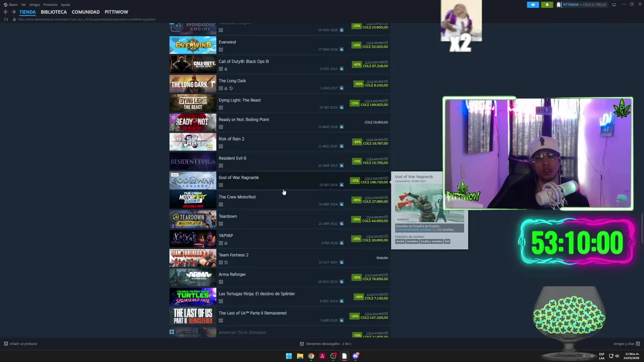The width and height of the screenshot is (644, 362).
Task: Click Elementos descargados - 1 de 1
Action: tap(329, 344)
